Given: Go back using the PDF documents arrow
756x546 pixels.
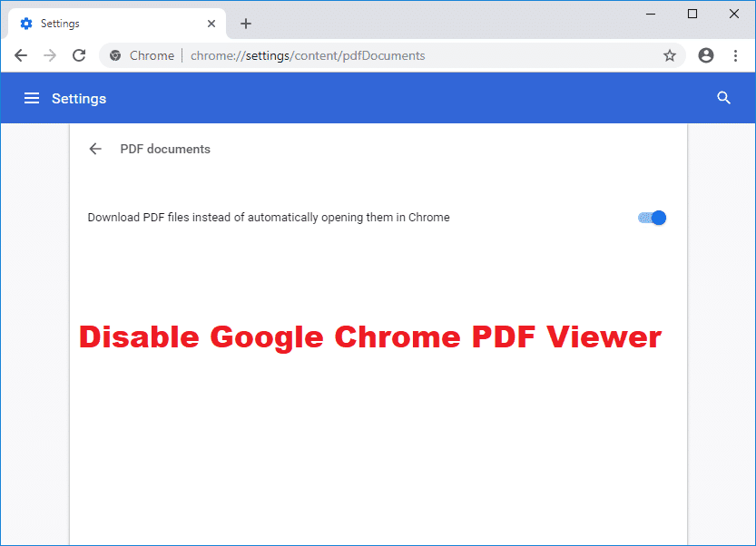Looking at the screenshot, I should click(95, 149).
